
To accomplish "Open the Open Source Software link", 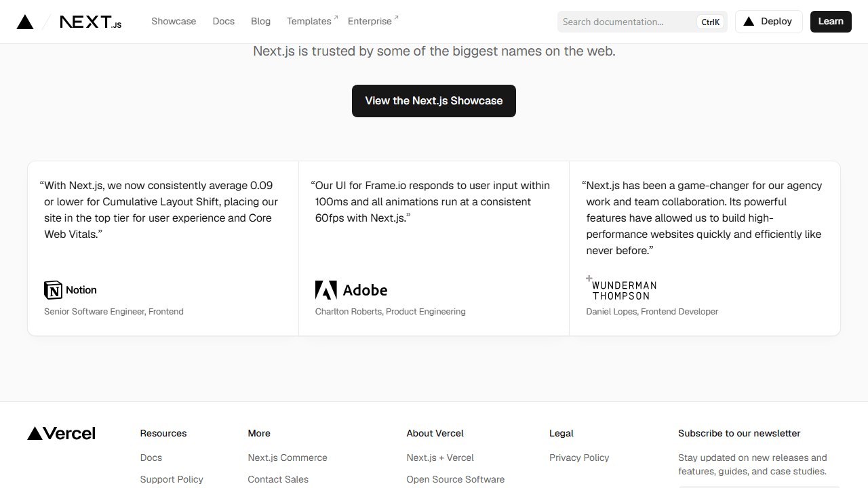I will 456,479.
